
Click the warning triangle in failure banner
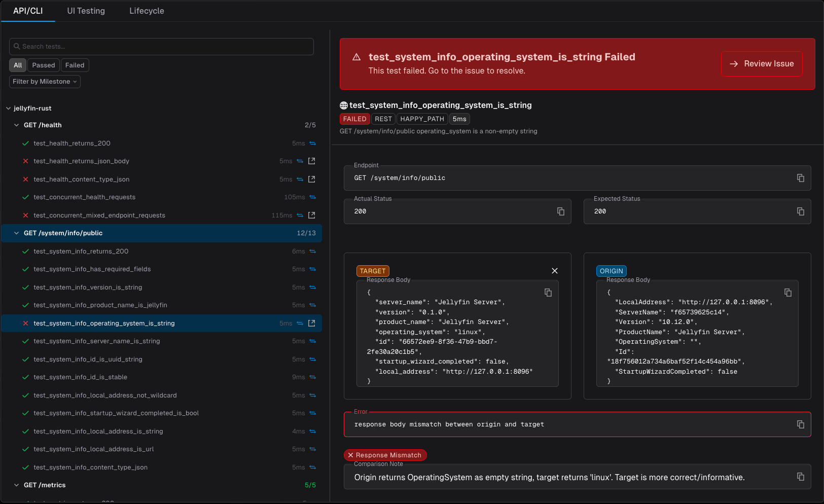tap(356, 57)
